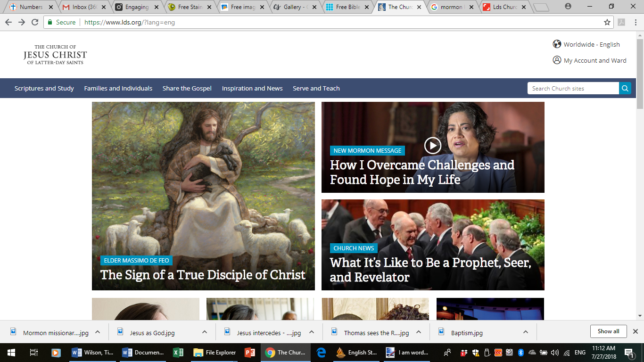644x362 pixels.
Task: Click the browser back arrow
Action: (x=8, y=22)
